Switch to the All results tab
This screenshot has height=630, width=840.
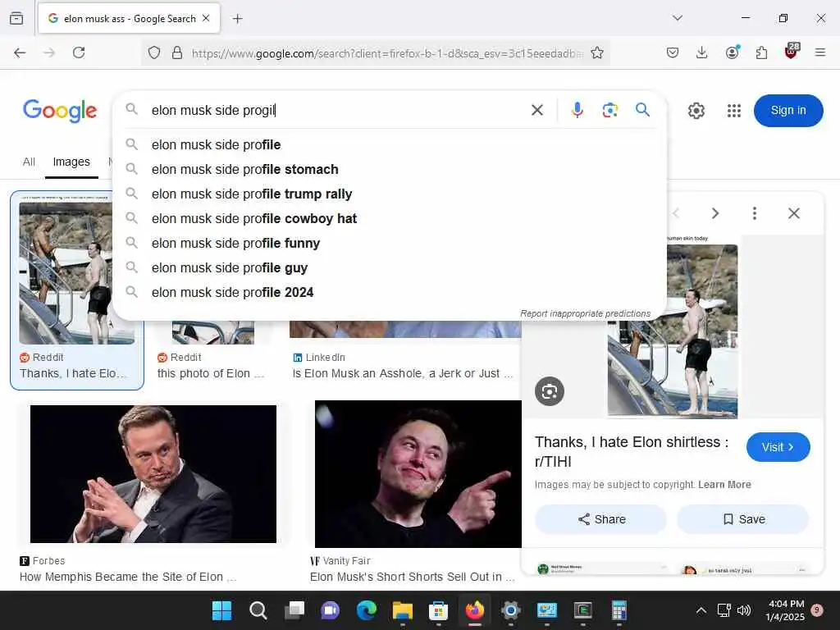(x=29, y=162)
